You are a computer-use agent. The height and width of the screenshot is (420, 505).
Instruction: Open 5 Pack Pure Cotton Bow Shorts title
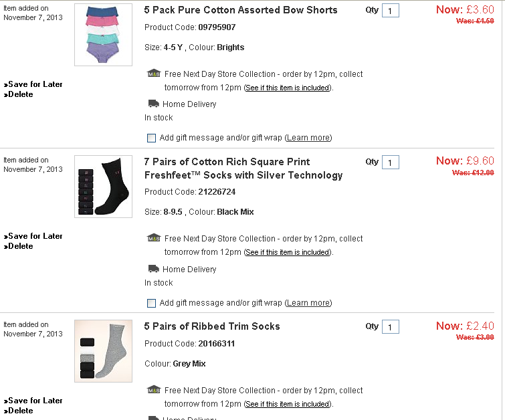coord(241,10)
